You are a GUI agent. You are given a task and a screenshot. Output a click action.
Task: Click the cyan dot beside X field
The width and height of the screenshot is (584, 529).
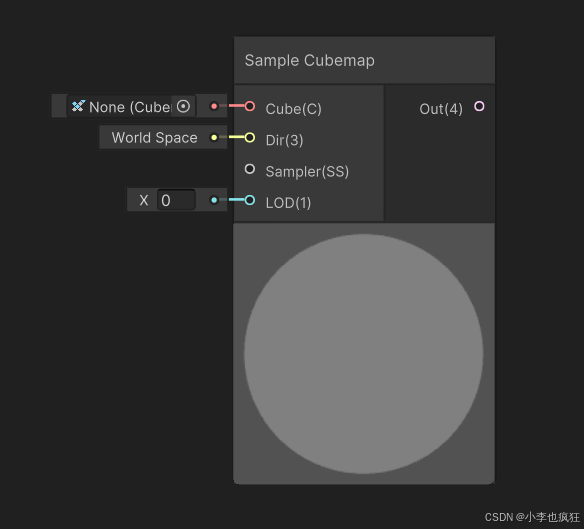214,200
